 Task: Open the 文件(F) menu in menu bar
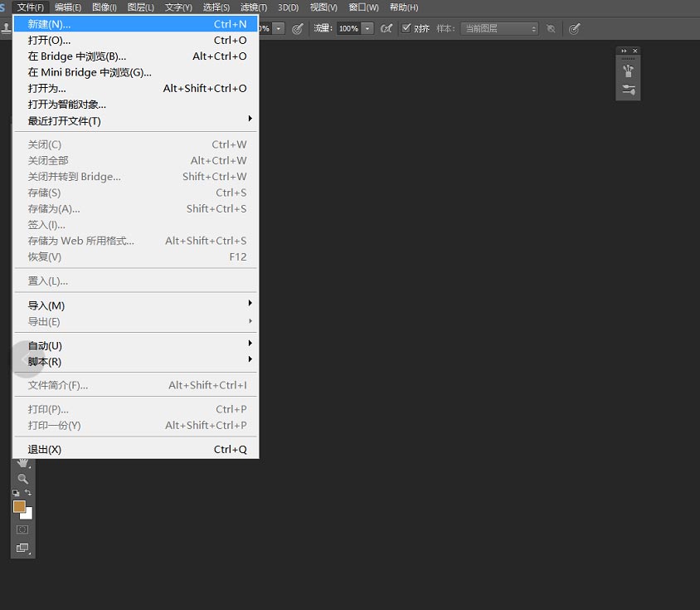click(31, 7)
